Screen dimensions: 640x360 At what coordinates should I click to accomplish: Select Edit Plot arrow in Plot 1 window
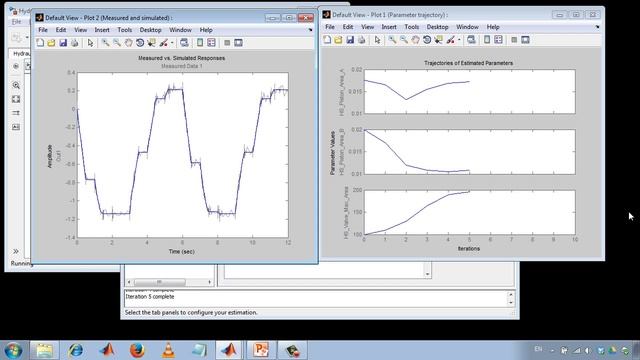377,40
